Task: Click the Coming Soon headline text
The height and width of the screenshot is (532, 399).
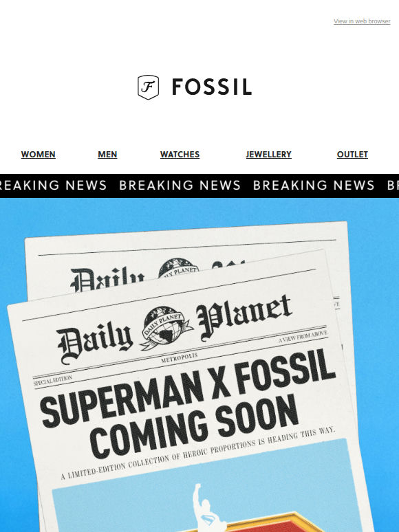Action: tap(193, 426)
